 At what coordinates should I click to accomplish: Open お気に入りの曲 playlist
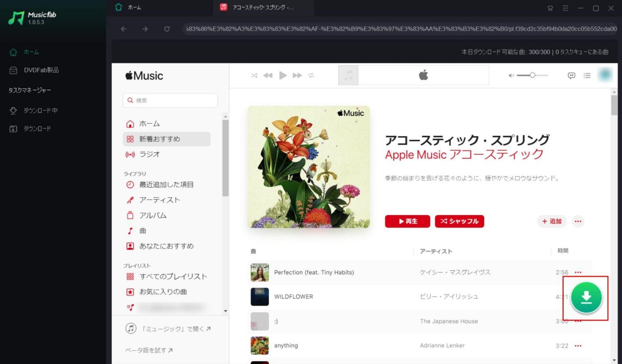click(167, 292)
